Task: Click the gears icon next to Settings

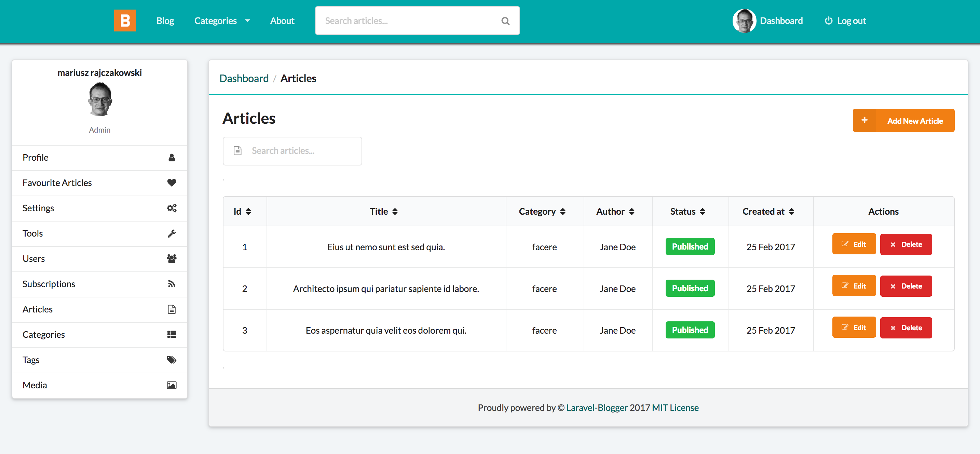Action: click(x=172, y=208)
